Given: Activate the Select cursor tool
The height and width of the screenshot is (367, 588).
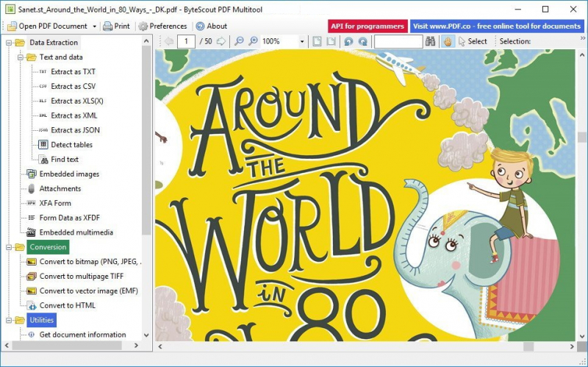Looking at the screenshot, I should [x=473, y=41].
